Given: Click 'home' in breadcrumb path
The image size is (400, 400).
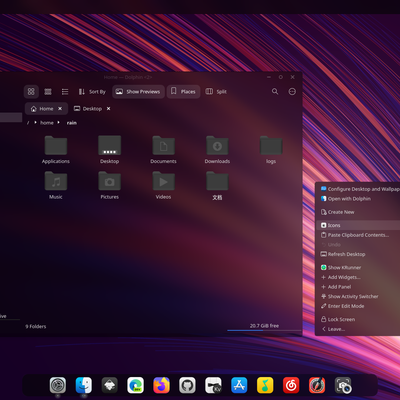Looking at the screenshot, I should coord(47,123).
